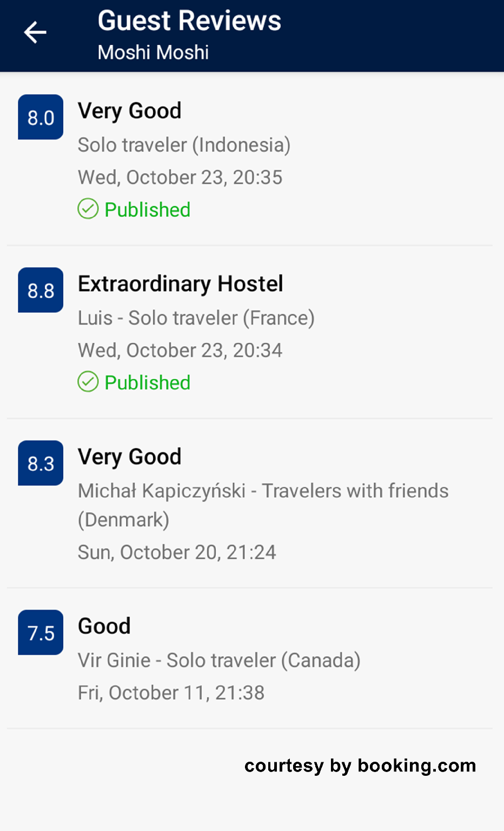
Task: Click the 8.3 score badge
Action: tap(41, 463)
